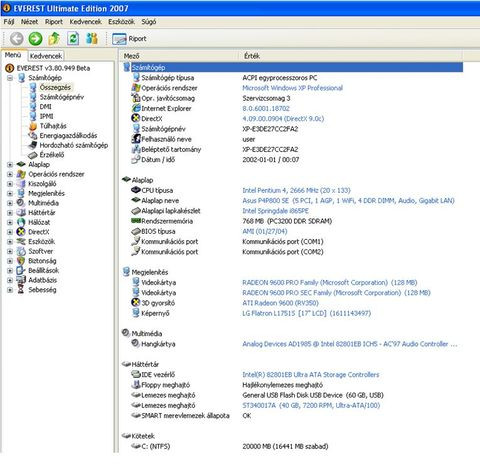The image size is (480, 466).
Task: Switch to the Menü tab
Action: click(13, 55)
